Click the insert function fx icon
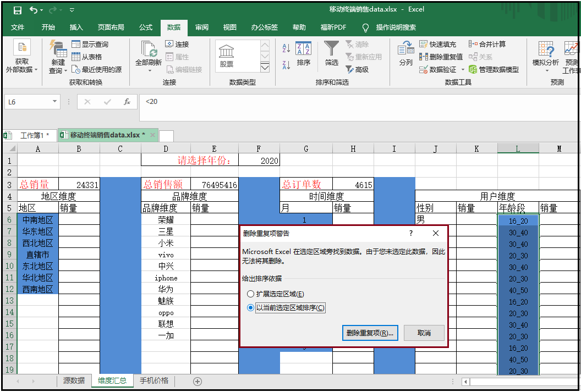This screenshot has width=581, height=392. pyautogui.click(x=127, y=102)
